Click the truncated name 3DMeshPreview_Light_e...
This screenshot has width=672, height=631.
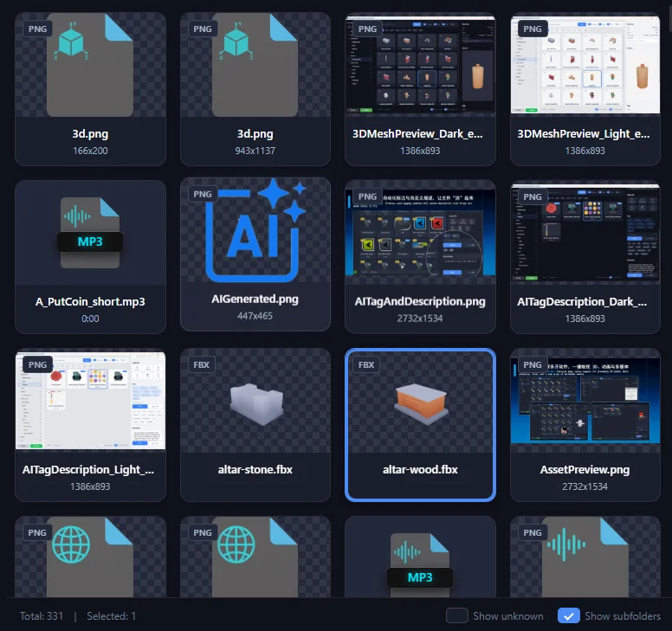[x=584, y=133]
